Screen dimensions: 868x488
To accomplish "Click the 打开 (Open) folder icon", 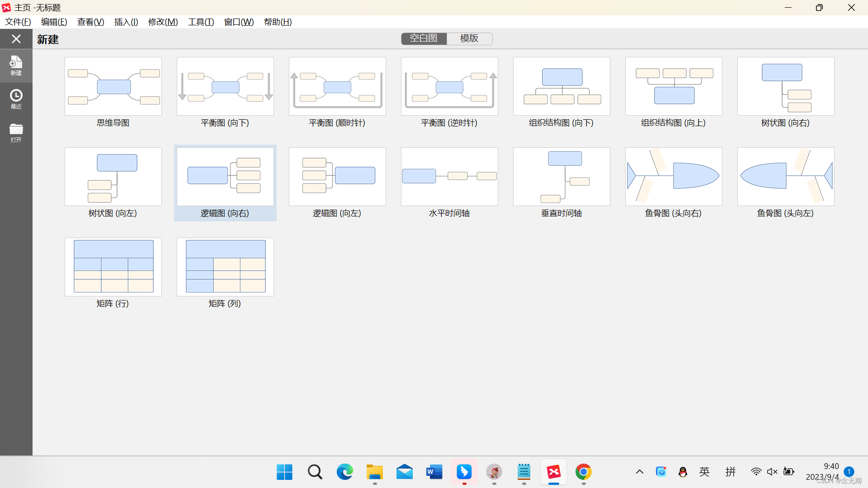I will point(16,132).
